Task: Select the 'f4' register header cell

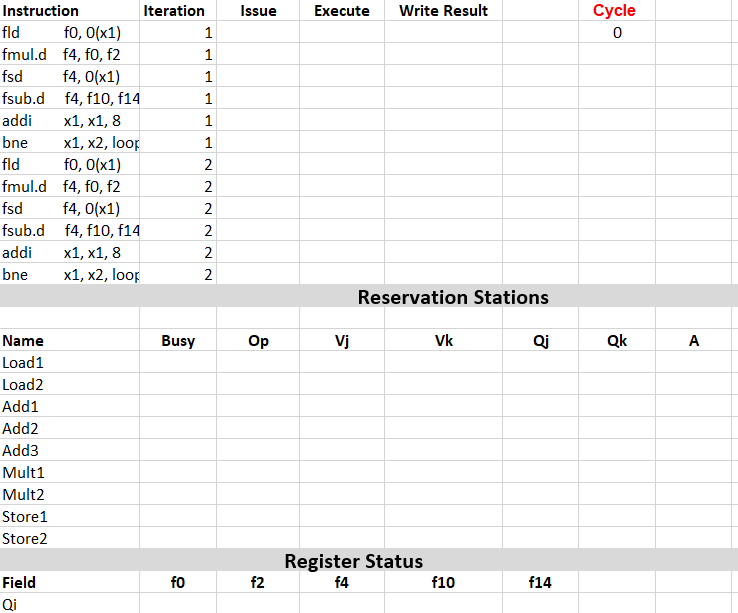Action: (342, 582)
